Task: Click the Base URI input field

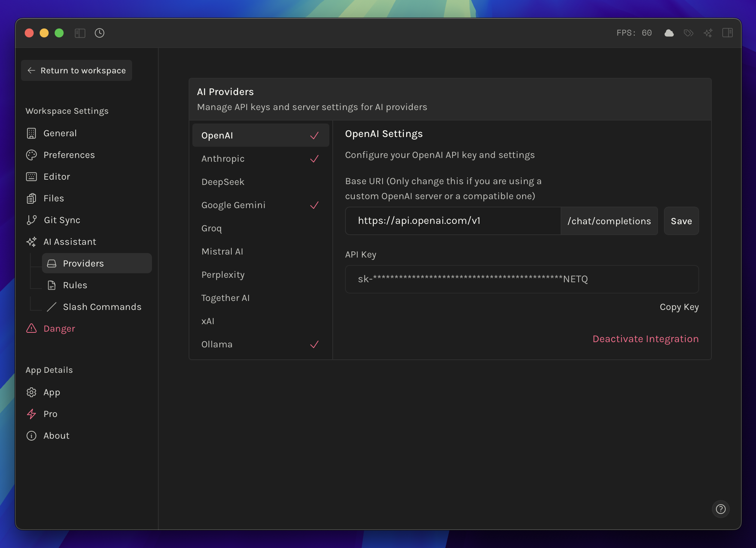Action: click(453, 221)
